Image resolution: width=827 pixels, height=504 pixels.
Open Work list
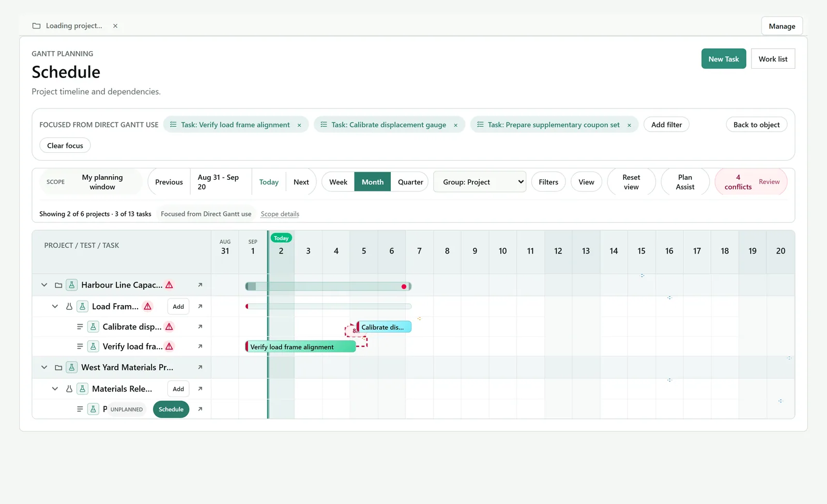773,59
